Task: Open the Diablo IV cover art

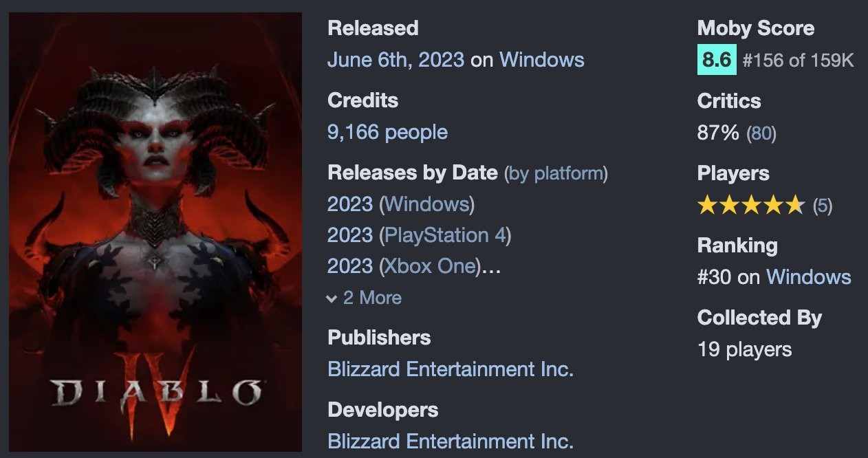Action: (x=155, y=232)
